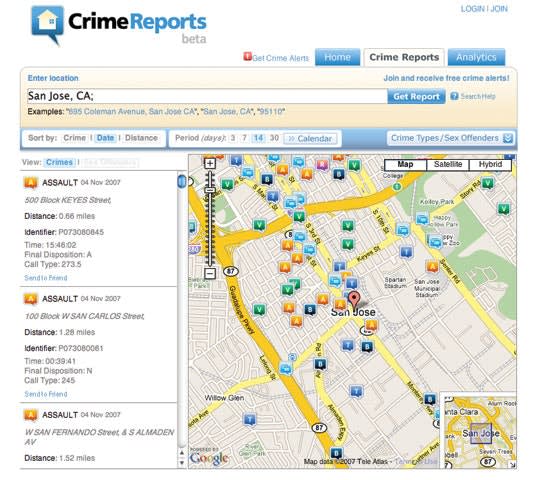Image resolution: width=533 pixels, height=480 pixels.
Task: Click the JOIN link
Action: 499,9
